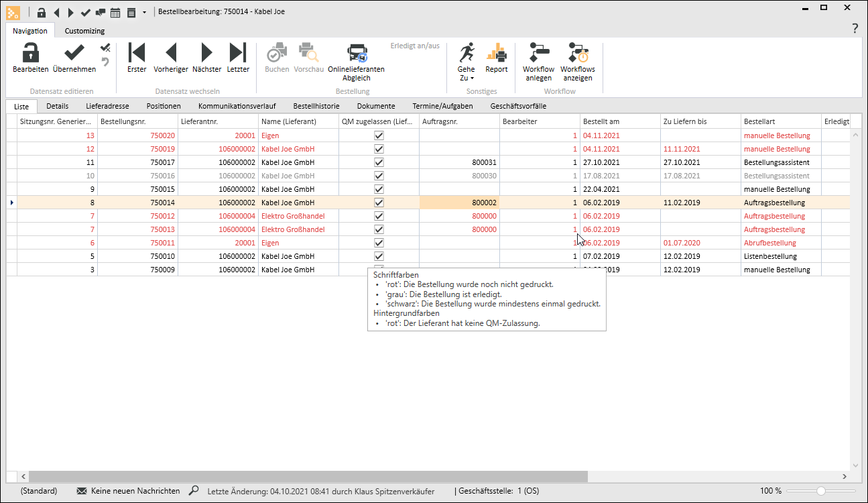Click Workflow anlegen icon

coord(538,54)
